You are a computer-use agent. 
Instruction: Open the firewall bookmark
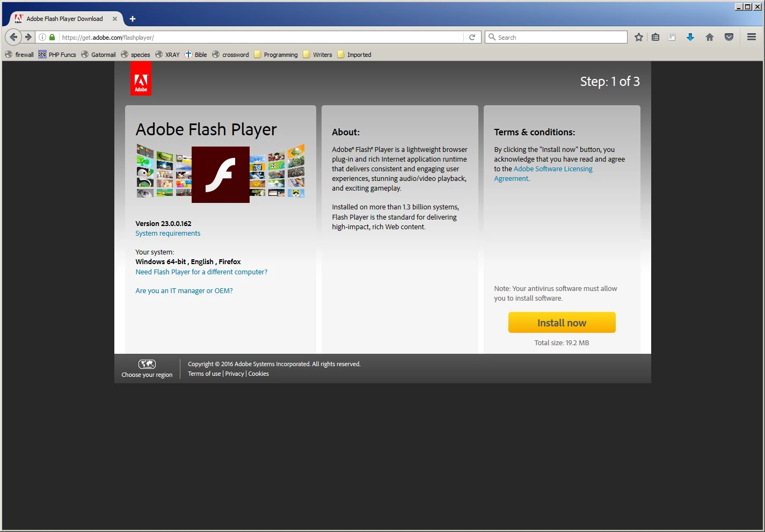[x=19, y=55]
